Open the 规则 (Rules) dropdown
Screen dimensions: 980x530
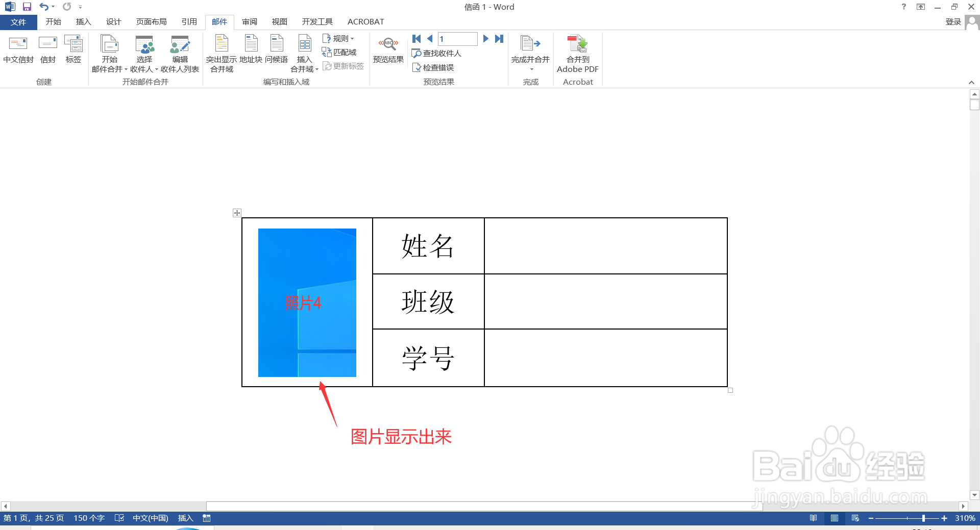click(338, 38)
